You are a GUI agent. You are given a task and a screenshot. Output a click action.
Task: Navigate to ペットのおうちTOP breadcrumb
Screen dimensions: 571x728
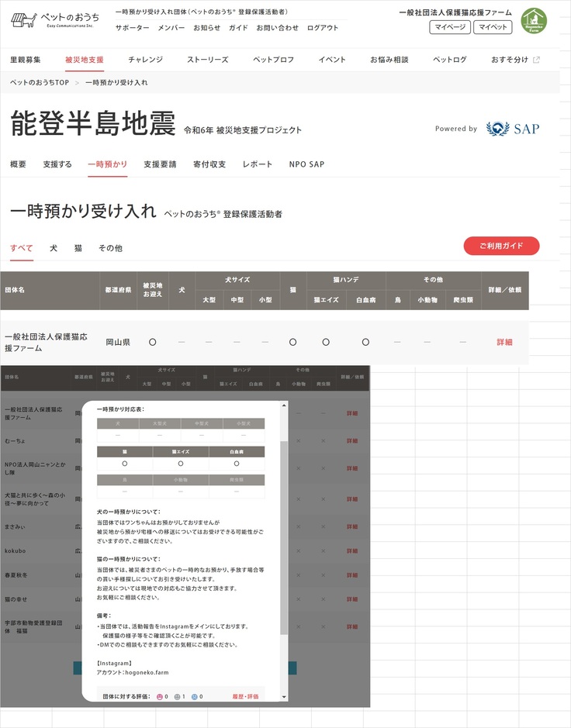point(40,82)
